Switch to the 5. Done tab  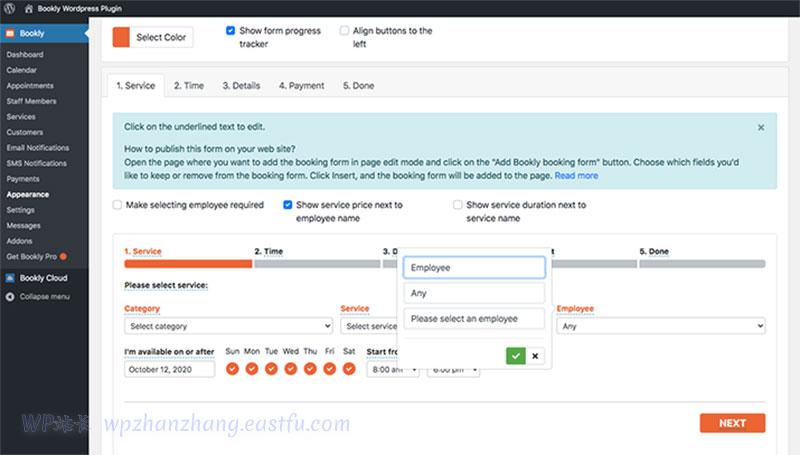coord(359,86)
